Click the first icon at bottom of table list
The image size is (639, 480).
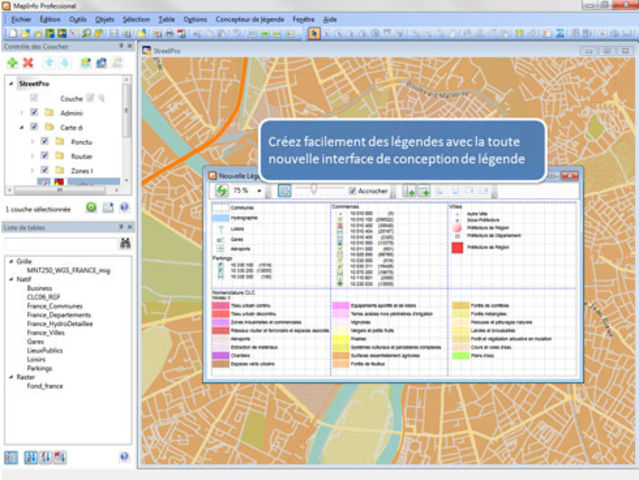[x=11, y=458]
